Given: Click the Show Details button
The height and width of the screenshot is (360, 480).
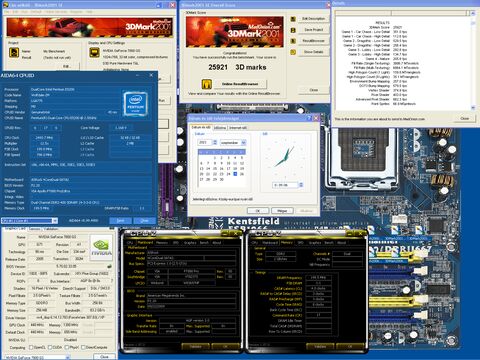Looking at the screenshot, I should [313, 52].
